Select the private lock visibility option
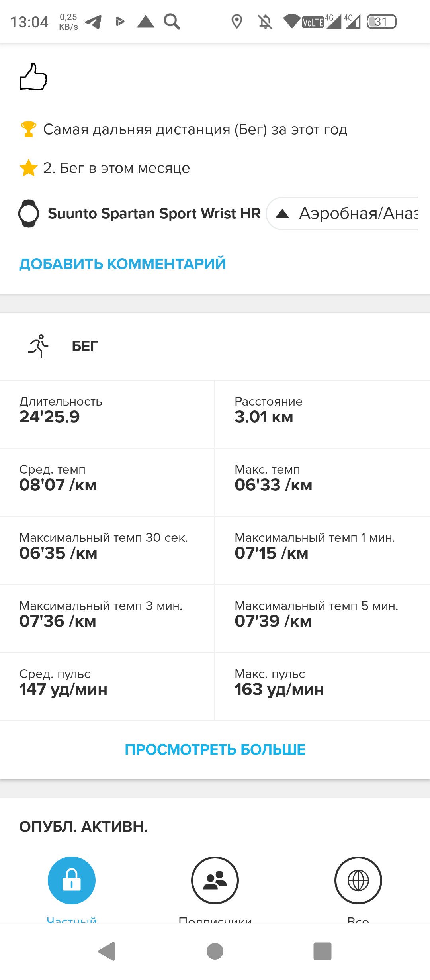Screen dimensions: 430x980 72,880
